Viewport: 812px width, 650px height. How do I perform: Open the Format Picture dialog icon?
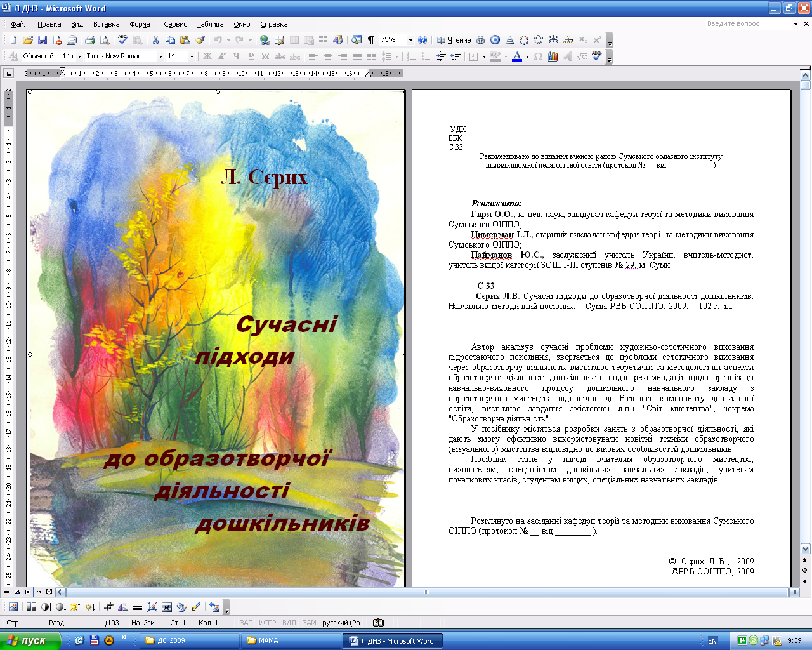pos(181,607)
